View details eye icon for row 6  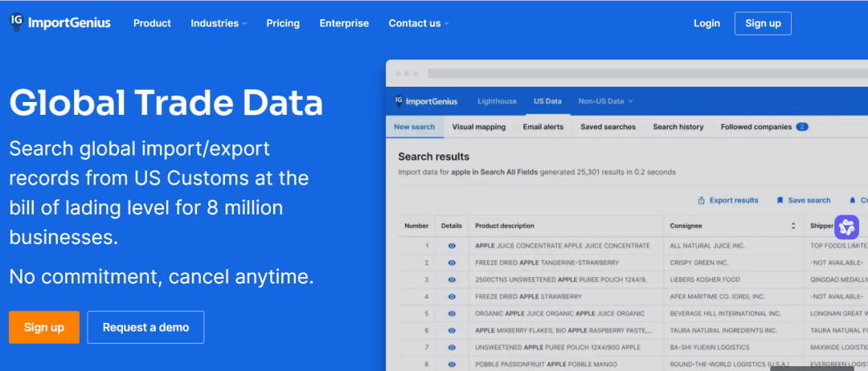(452, 331)
